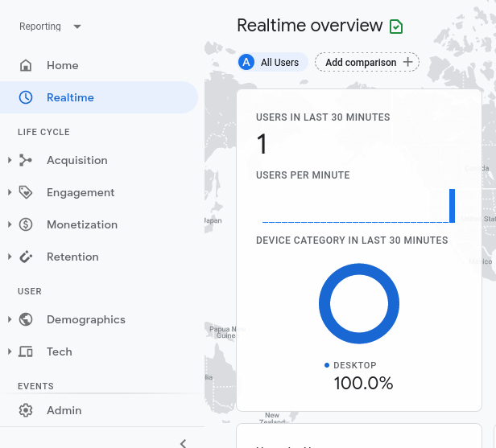Screen dimensions: 496x448
Task: Select the Realtime menu item
Action: click(99, 97)
